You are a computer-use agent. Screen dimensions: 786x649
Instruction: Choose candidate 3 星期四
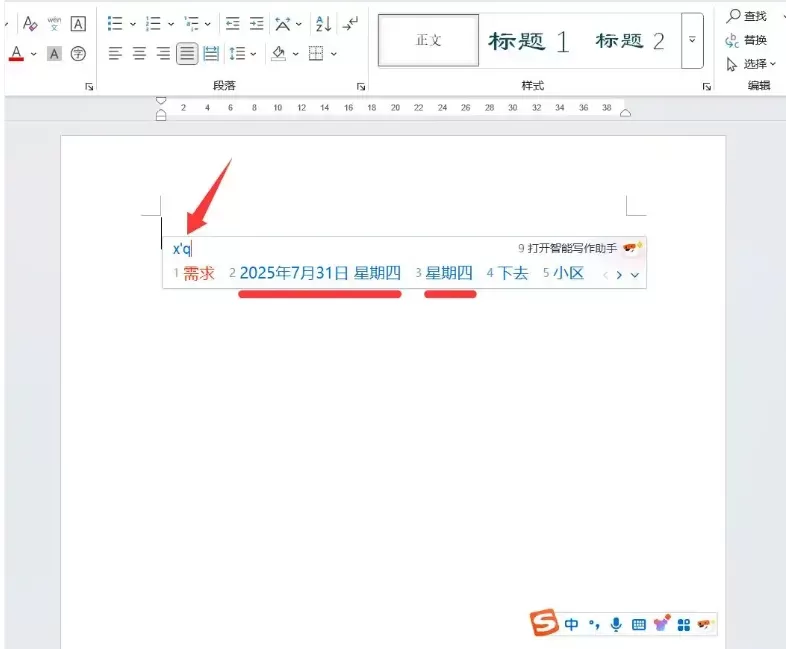click(x=444, y=273)
